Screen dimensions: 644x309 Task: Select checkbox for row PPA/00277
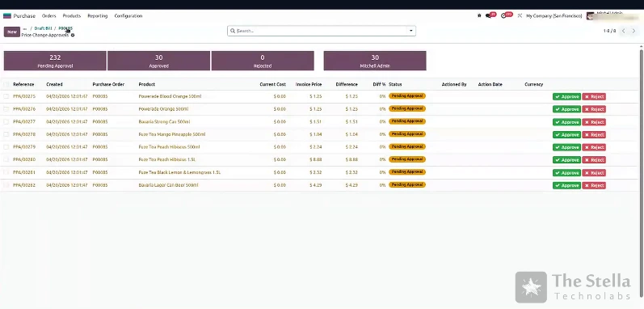6,121
